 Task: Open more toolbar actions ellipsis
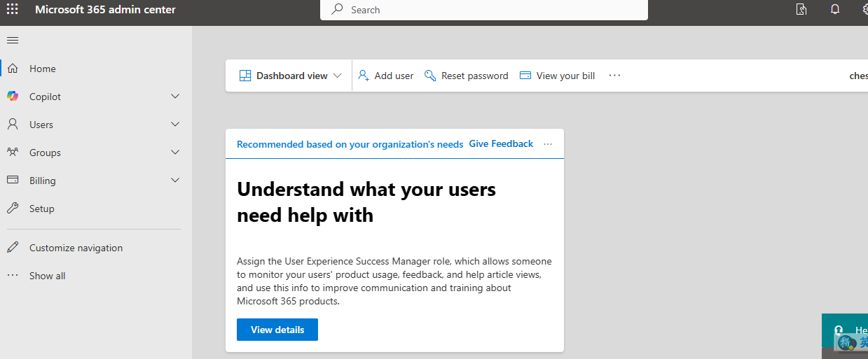coord(614,76)
